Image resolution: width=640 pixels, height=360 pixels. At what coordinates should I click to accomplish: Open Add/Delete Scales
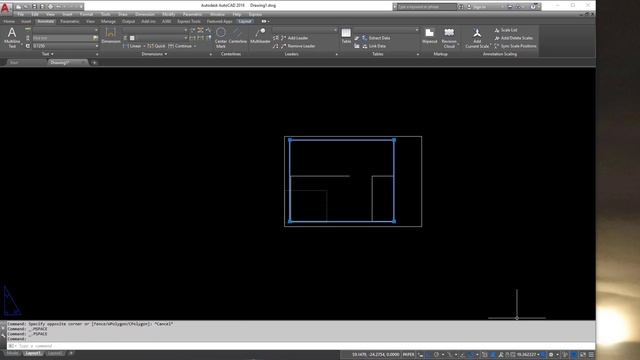(513, 38)
